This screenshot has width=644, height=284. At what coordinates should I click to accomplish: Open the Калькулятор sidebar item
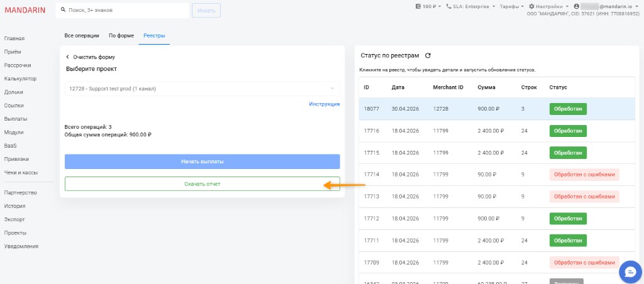(x=21, y=79)
